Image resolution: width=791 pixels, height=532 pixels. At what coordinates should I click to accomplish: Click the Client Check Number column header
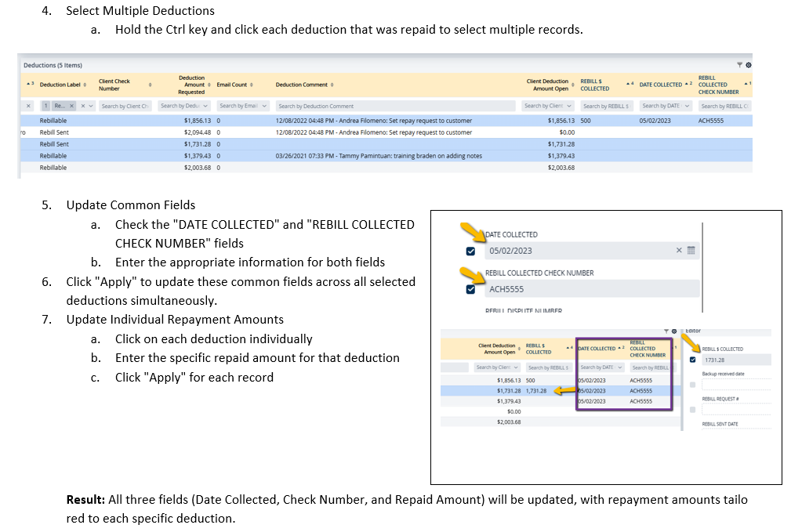pyautogui.click(x=114, y=85)
